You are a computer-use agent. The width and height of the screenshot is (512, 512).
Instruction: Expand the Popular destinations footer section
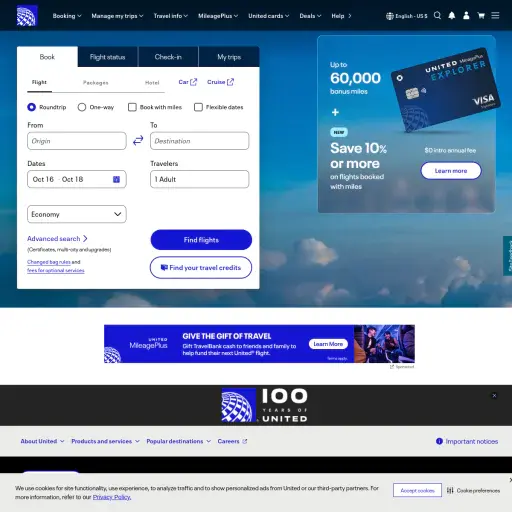(179, 441)
